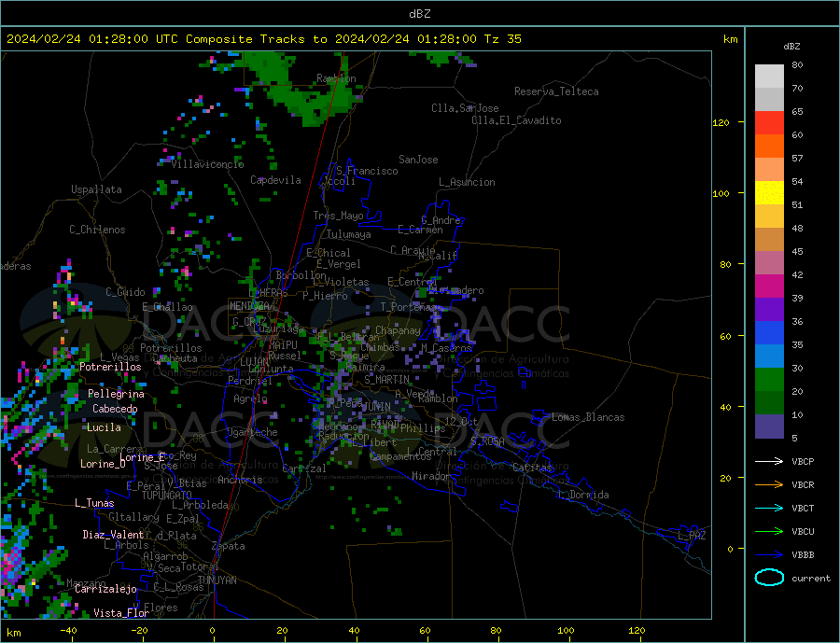Select the red 60-65 dBZ color swatch

click(769, 122)
